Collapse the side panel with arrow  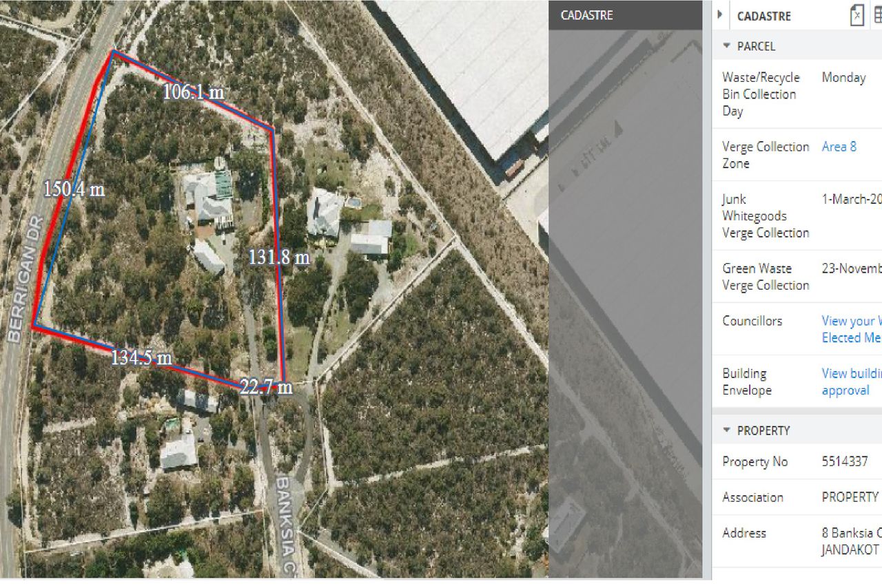coord(720,14)
